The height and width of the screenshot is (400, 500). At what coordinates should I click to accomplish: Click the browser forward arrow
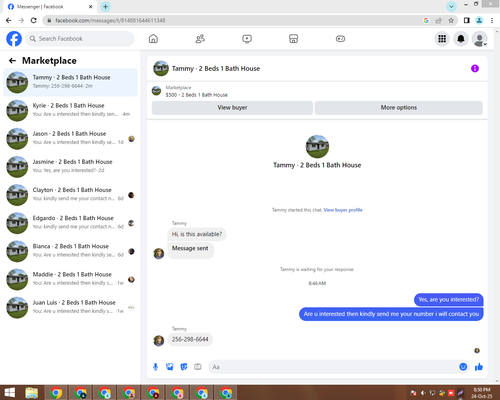tap(21, 20)
